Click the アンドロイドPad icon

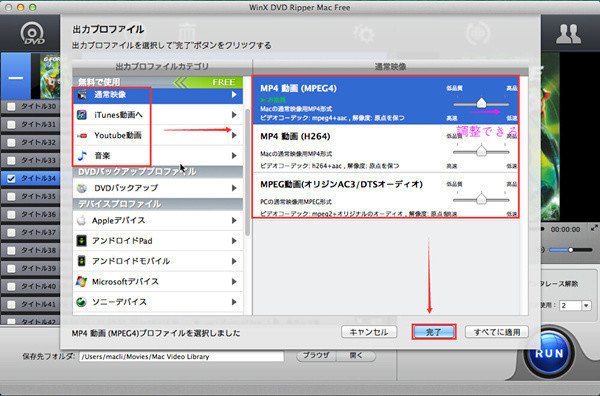(82, 241)
